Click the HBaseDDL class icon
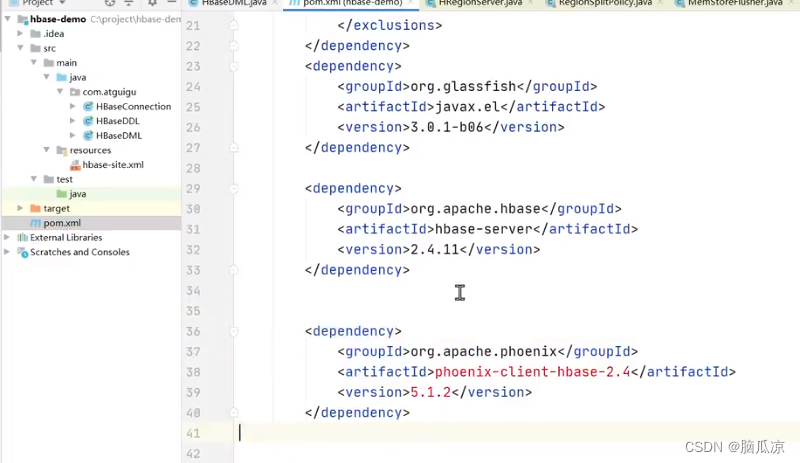Image resolution: width=800 pixels, height=463 pixels. pyautogui.click(x=88, y=121)
